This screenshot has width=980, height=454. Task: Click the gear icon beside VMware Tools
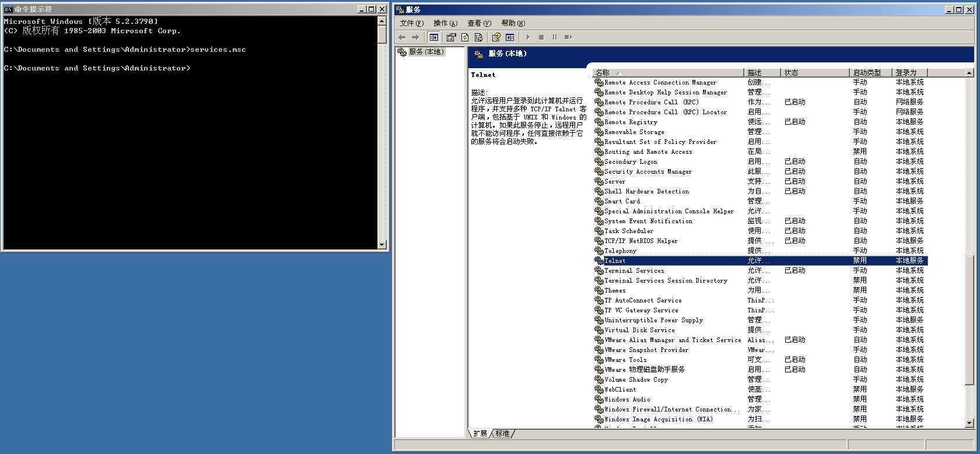point(599,360)
